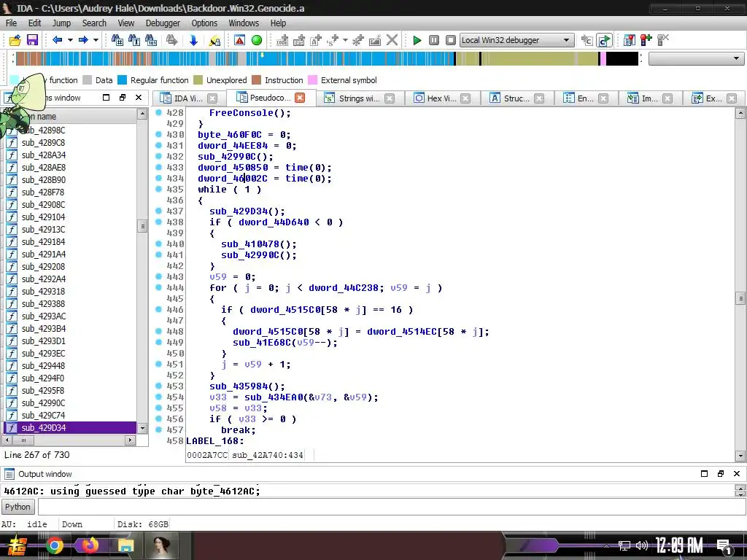
Task: Open the Edit menu
Action: pyautogui.click(x=34, y=23)
